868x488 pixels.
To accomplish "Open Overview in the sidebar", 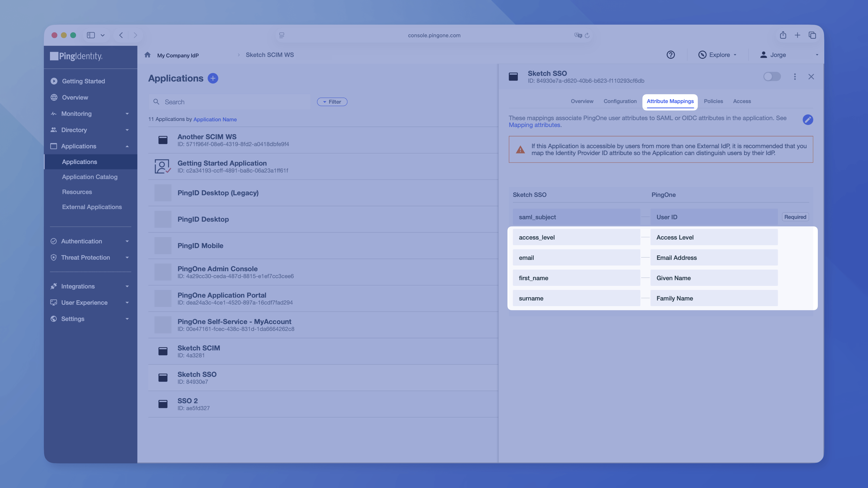I will (x=75, y=97).
